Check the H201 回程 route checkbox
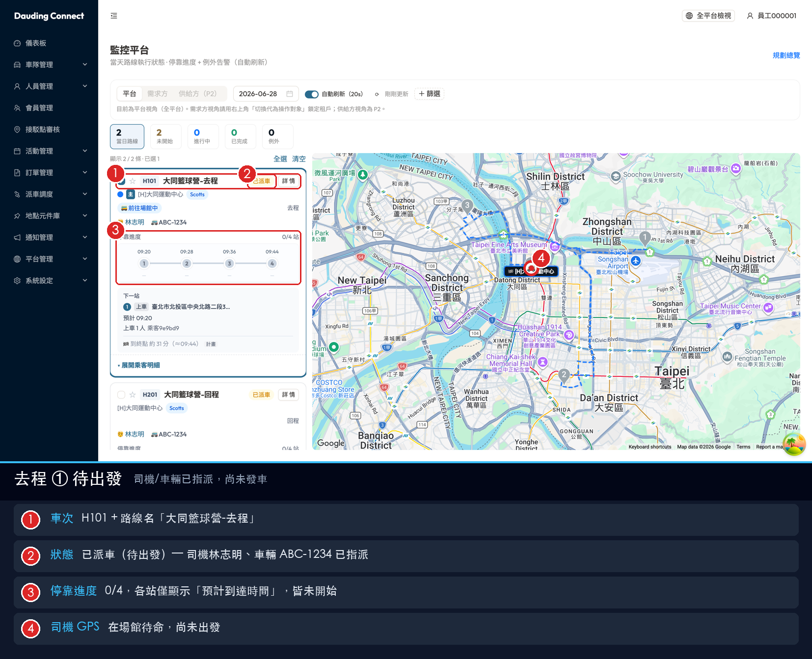 [121, 395]
